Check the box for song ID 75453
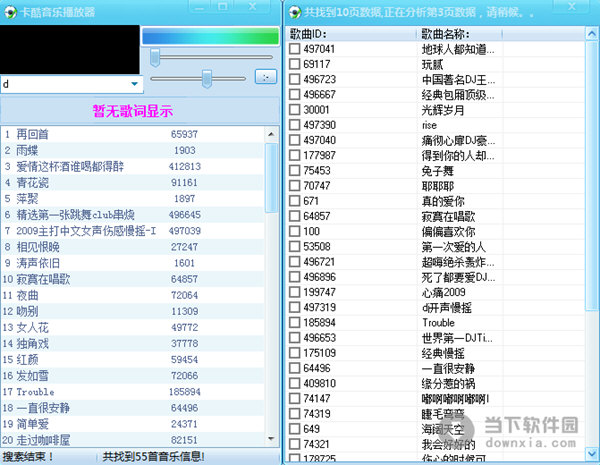Image resolution: width=600 pixels, height=465 pixels. [x=295, y=170]
